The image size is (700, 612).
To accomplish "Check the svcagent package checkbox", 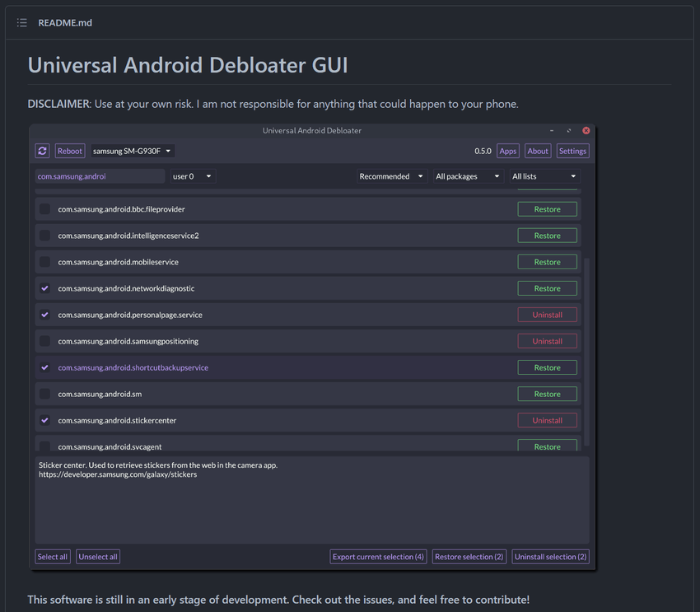I will [x=44, y=446].
